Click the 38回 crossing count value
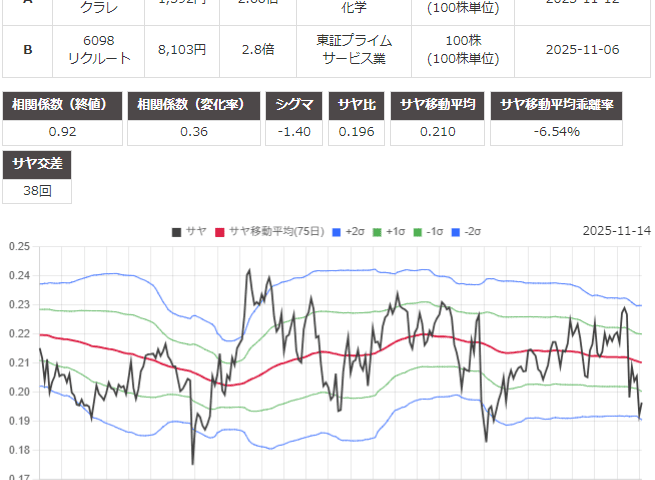The image size is (655, 480). click(38, 190)
